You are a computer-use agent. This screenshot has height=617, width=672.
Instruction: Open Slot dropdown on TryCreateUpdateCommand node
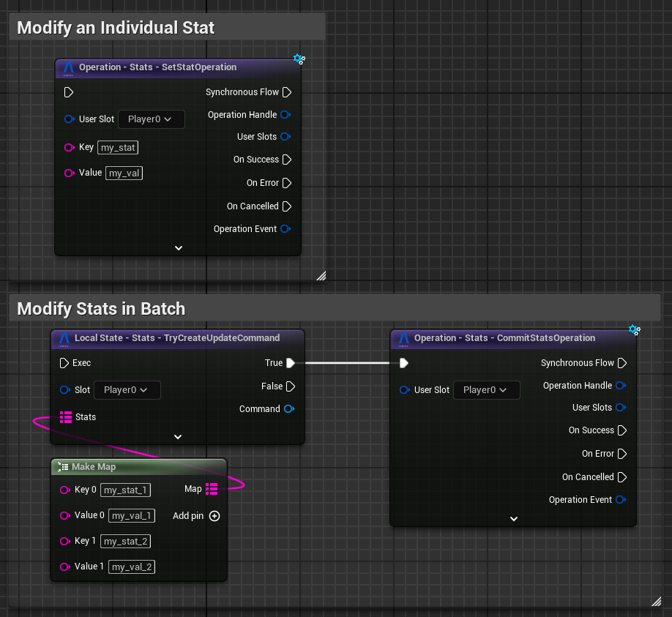[x=127, y=390]
